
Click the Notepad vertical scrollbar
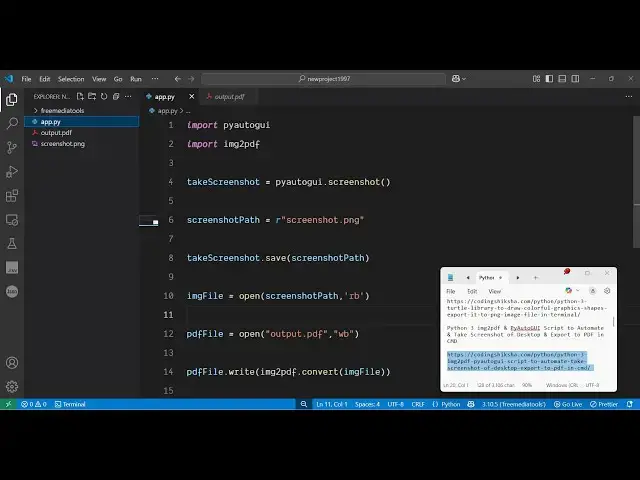(613, 322)
